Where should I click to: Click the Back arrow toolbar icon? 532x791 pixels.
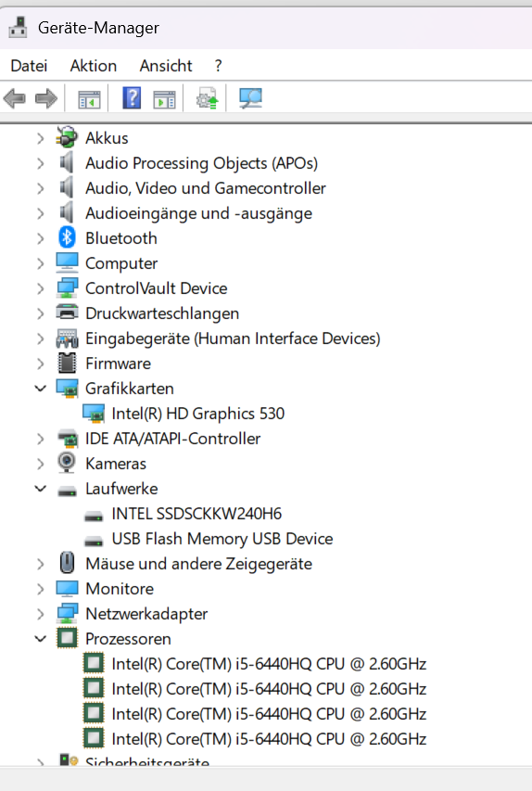(x=15, y=98)
